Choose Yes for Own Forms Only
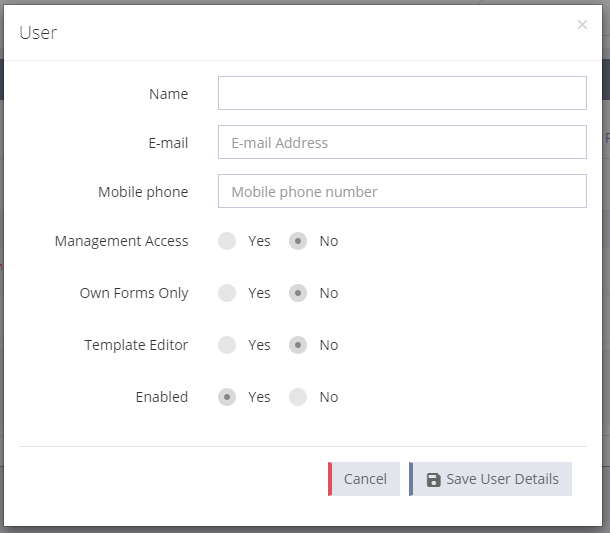This screenshot has height=533, width=610. click(x=227, y=293)
